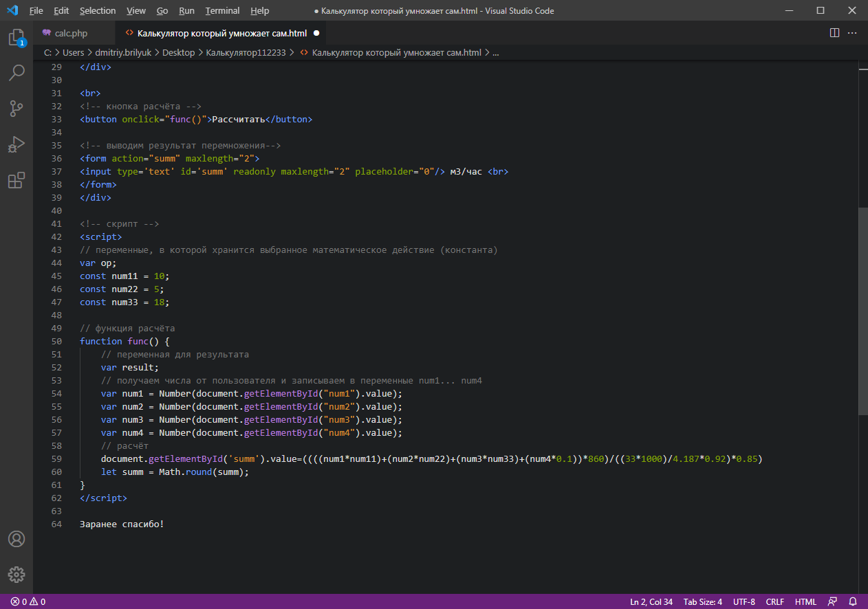The image size is (868, 609).
Task: Click the '<form action="summ"' line
Action: [170, 158]
